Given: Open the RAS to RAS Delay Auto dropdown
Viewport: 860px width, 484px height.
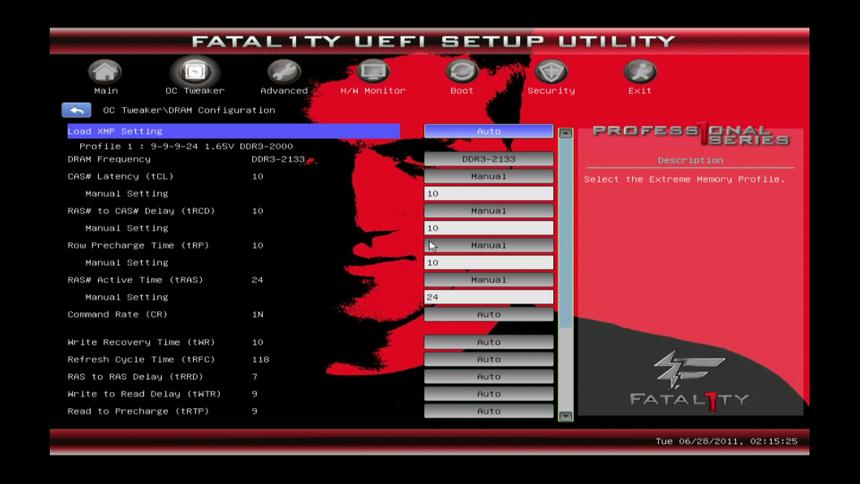Looking at the screenshot, I should [488, 376].
